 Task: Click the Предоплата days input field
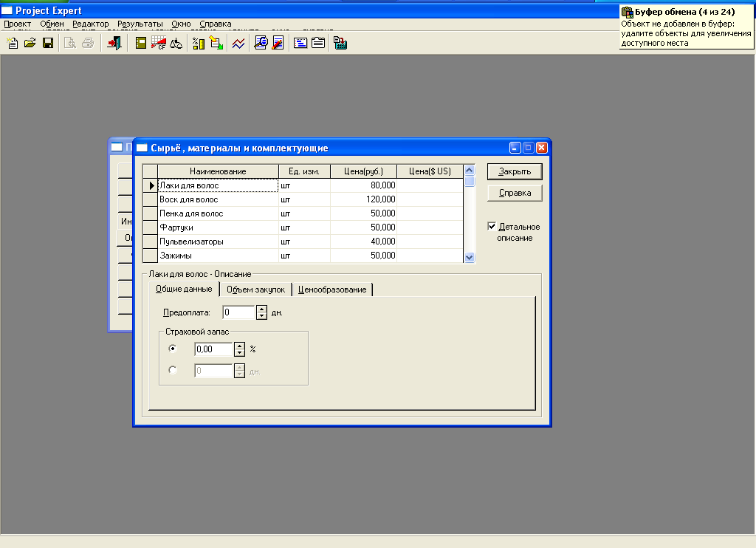point(238,312)
